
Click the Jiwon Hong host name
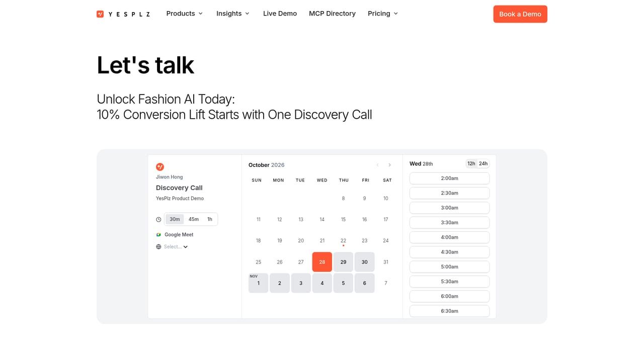170,177
